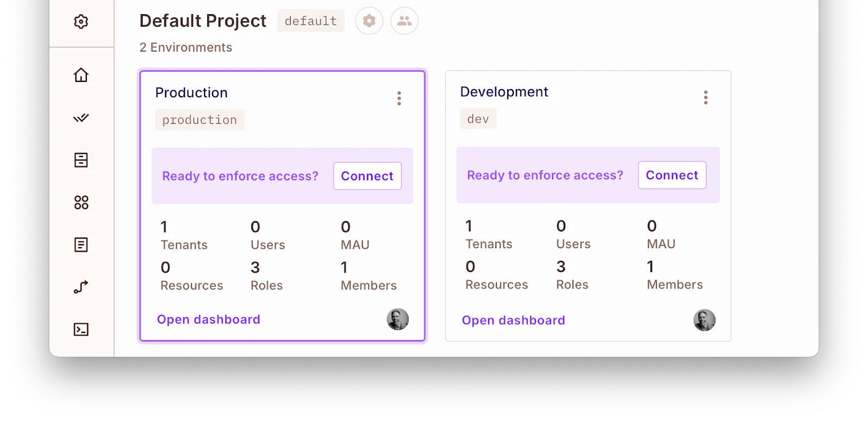Click 'Users' in the Production card
Screen dimensions: 868x422
tap(267, 245)
